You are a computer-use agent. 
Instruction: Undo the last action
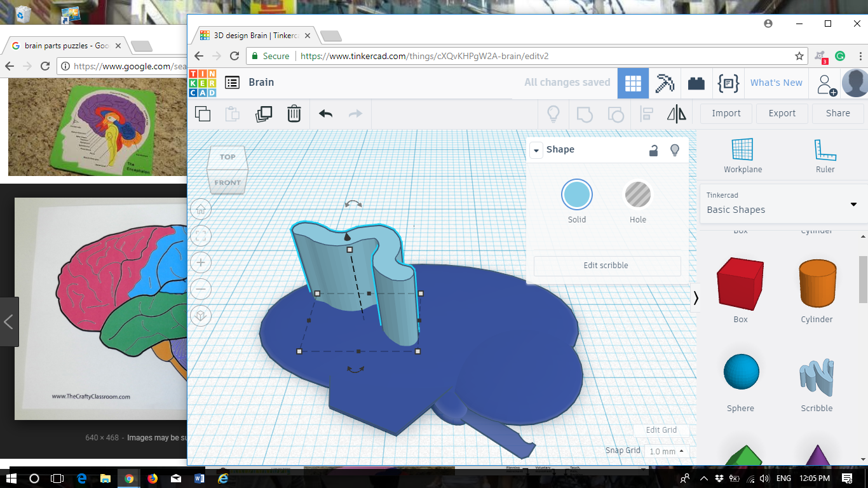tap(325, 114)
